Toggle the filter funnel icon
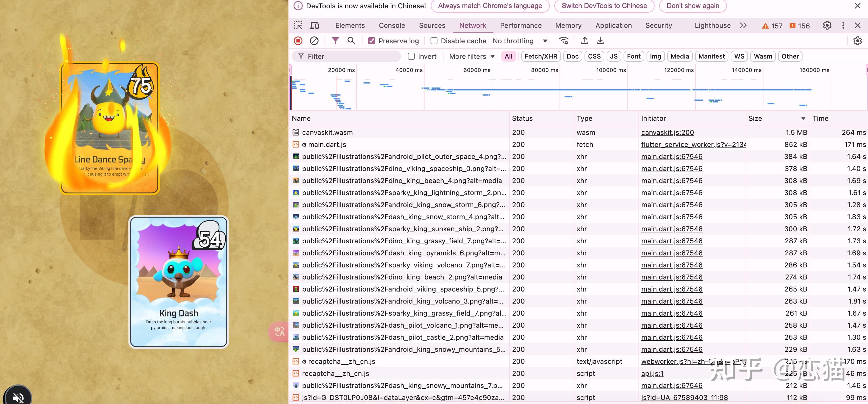The image size is (868, 404). [335, 41]
